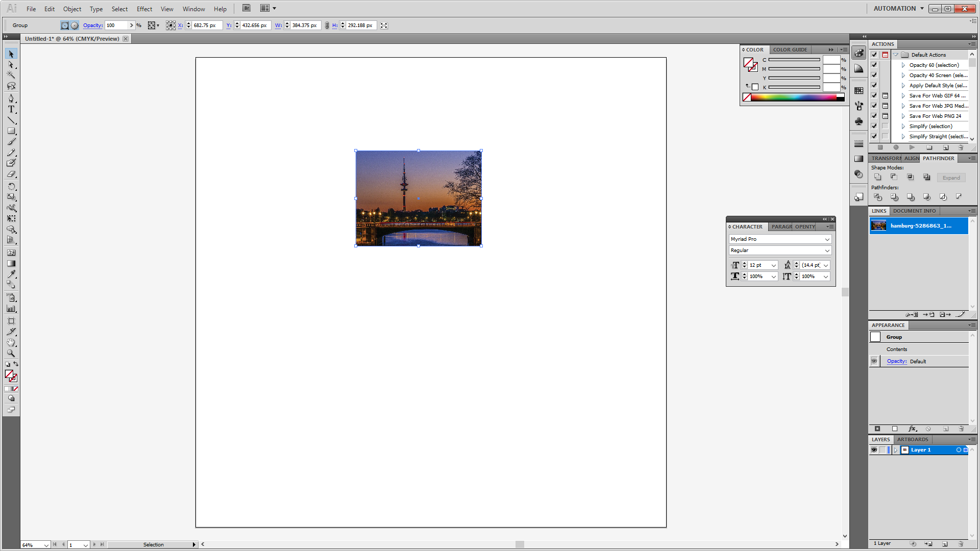Toggle Opacity visibility eye in Appearance panel
The width and height of the screenshot is (980, 551).
pyautogui.click(x=874, y=361)
